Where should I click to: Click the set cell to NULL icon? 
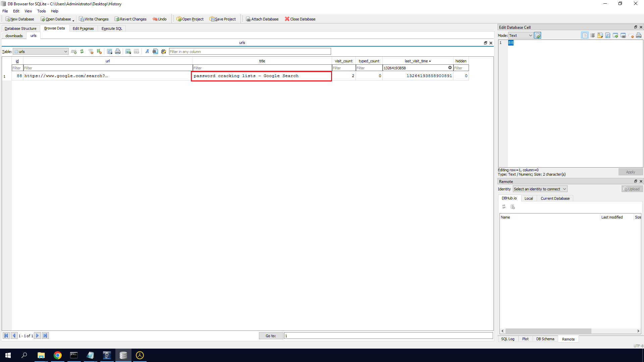631,36
